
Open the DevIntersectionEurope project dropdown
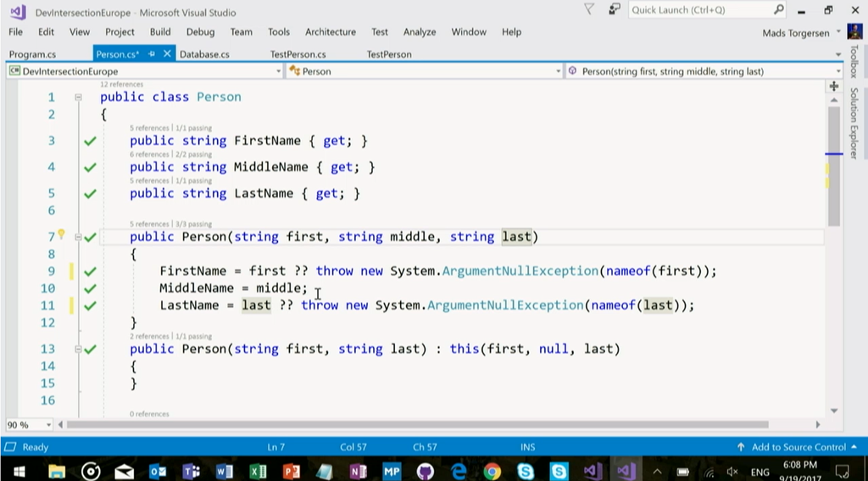tap(278, 71)
